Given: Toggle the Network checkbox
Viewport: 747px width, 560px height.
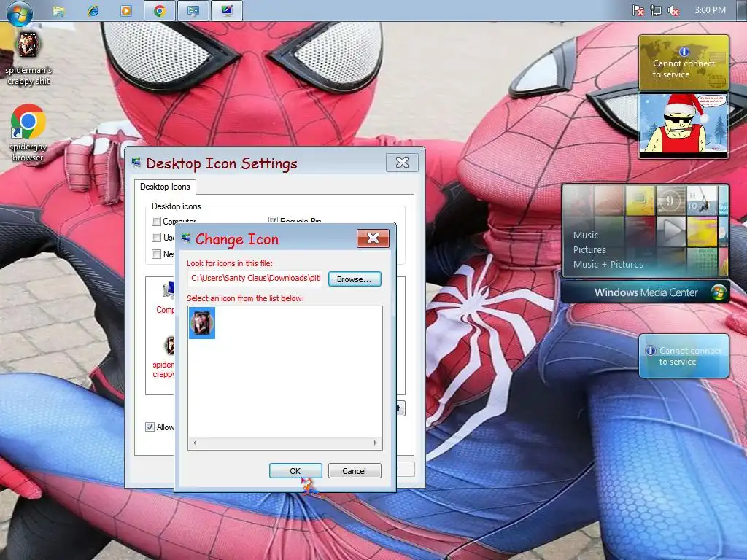Looking at the screenshot, I should pyautogui.click(x=156, y=254).
